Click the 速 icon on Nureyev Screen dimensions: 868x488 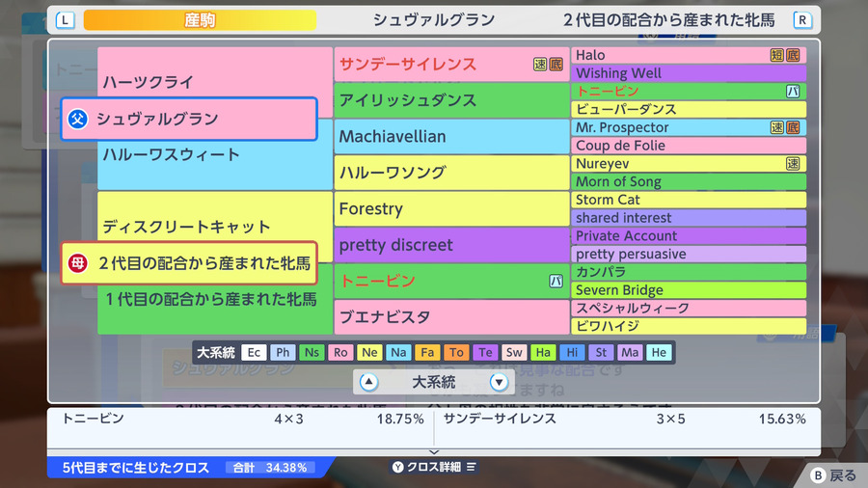[x=793, y=163]
